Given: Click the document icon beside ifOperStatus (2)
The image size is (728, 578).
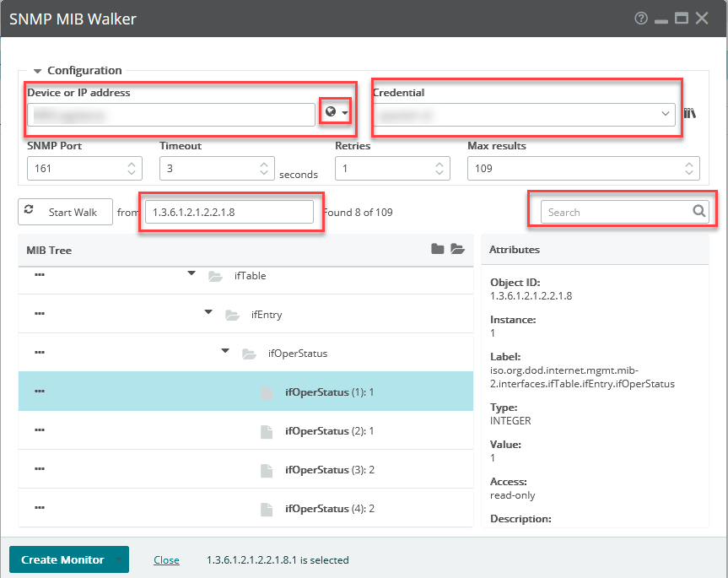Looking at the screenshot, I should click(267, 431).
